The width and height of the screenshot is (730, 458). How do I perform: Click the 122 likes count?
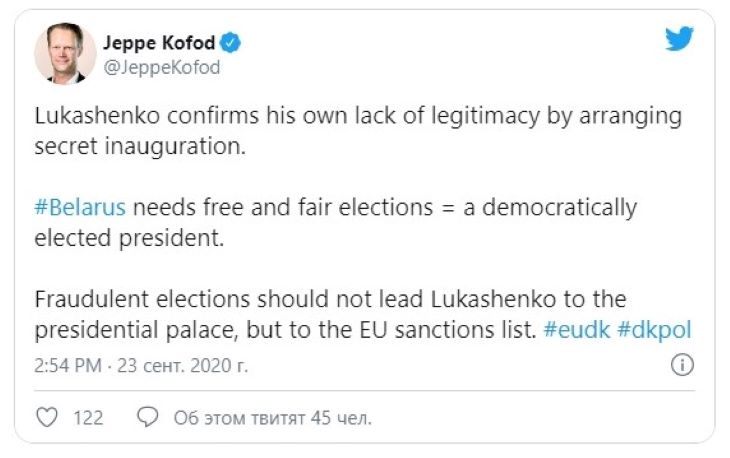[89, 418]
